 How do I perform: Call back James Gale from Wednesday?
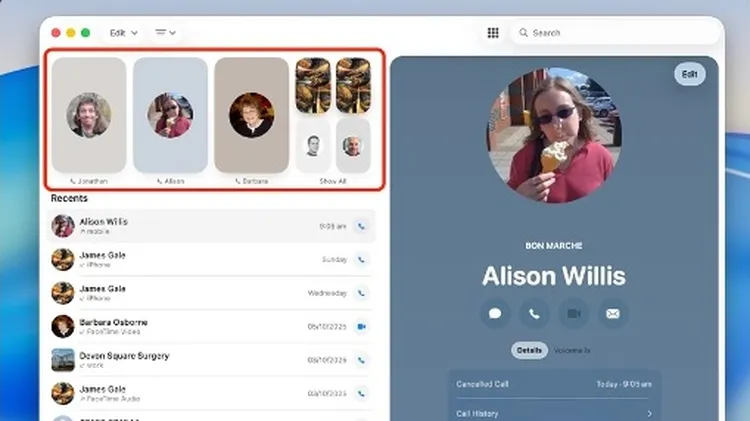tap(361, 293)
